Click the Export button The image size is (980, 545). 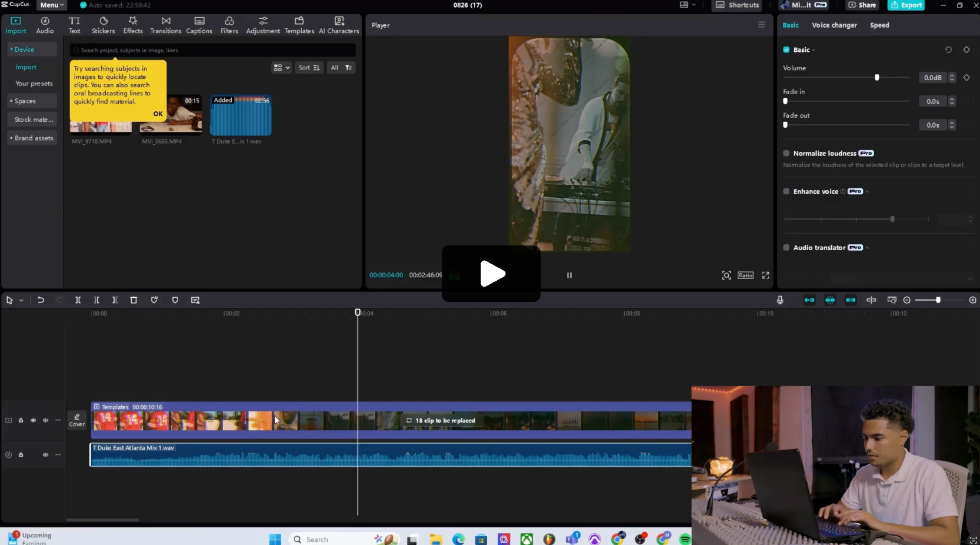[906, 5]
